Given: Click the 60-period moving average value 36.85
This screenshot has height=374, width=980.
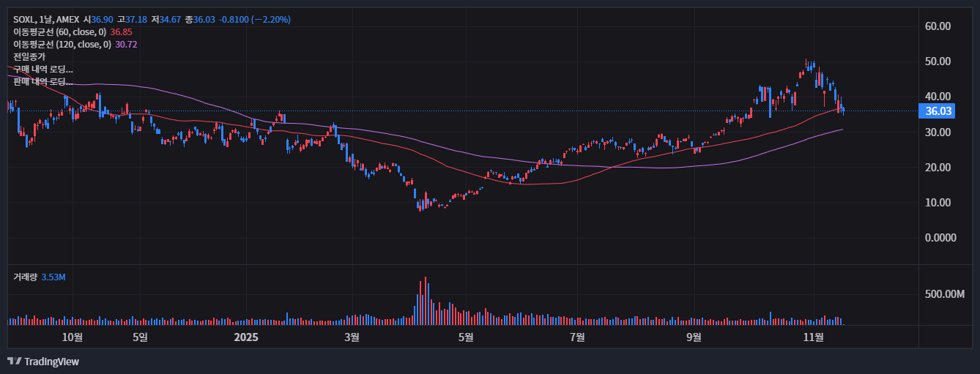Looking at the screenshot, I should pyautogui.click(x=122, y=31).
